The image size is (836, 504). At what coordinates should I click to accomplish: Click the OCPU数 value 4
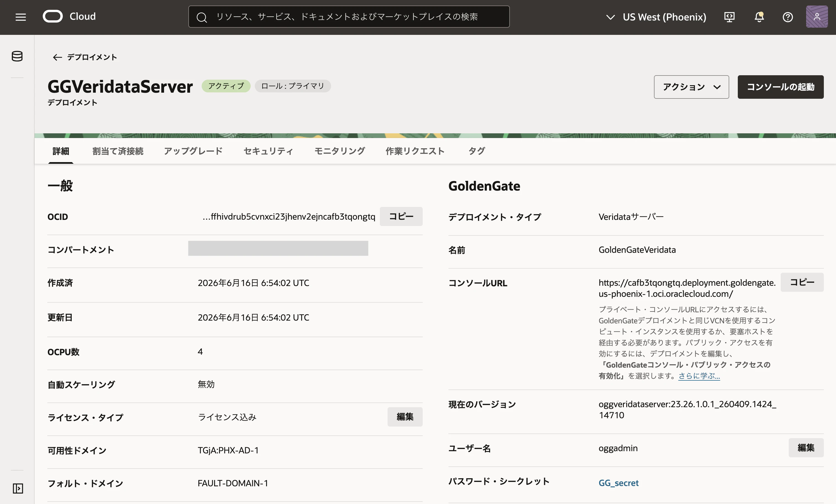(x=200, y=352)
